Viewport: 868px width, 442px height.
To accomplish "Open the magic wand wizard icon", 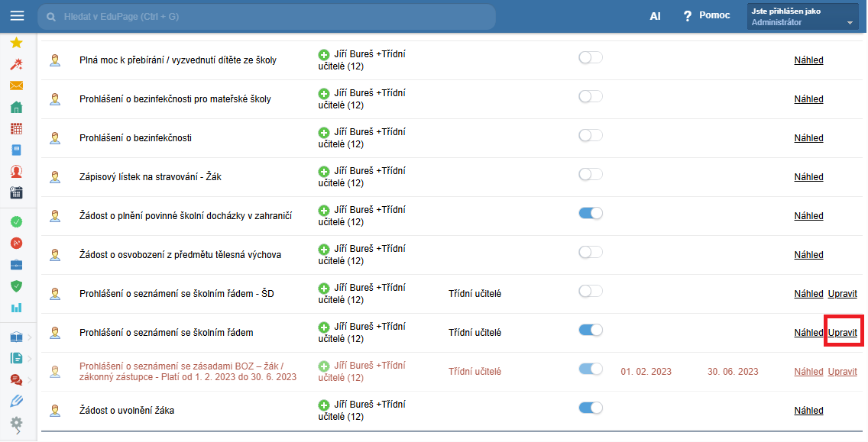I will (16, 64).
